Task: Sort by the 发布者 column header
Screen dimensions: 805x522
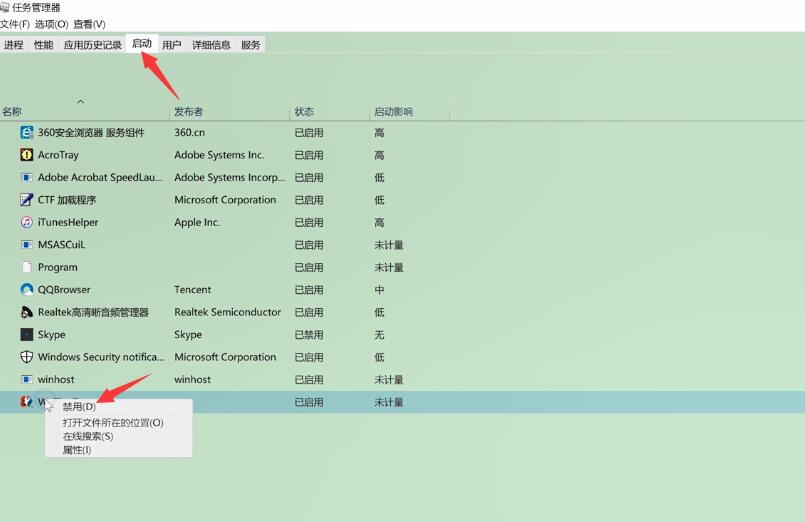Action: [x=188, y=111]
